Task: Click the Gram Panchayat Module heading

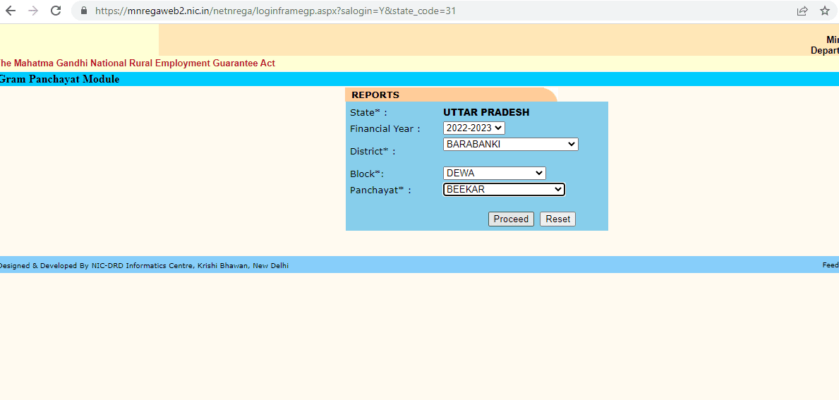Action: point(59,79)
